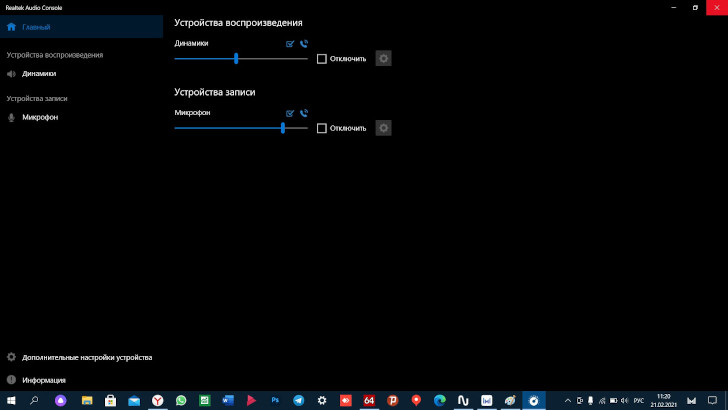
Task: Click default device icon for Динамики
Action: tap(290, 44)
